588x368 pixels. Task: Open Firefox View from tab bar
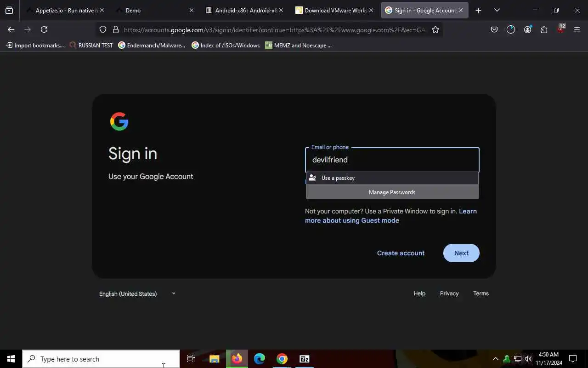click(x=9, y=10)
